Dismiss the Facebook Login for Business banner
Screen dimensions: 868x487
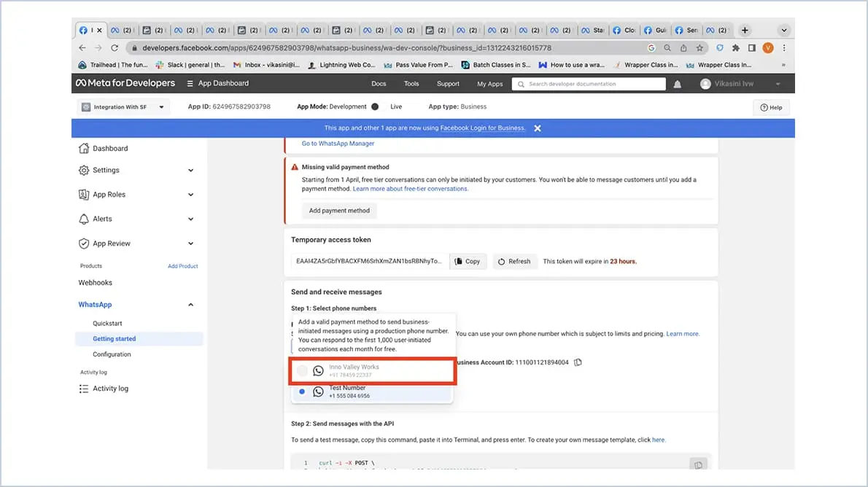538,128
